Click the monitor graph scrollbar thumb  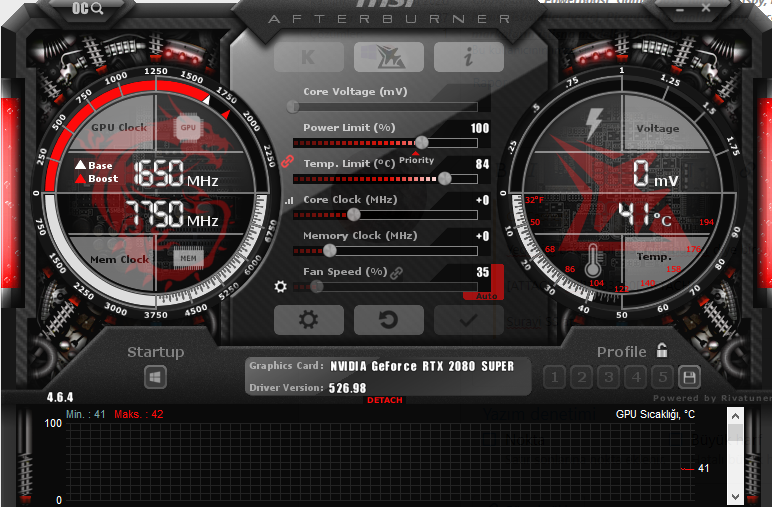(x=735, y=434)
